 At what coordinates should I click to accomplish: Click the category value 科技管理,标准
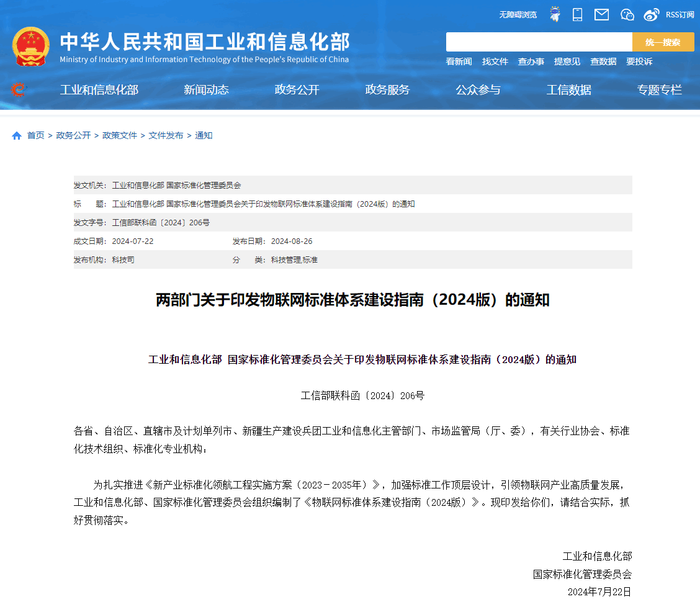pos(294,260)
